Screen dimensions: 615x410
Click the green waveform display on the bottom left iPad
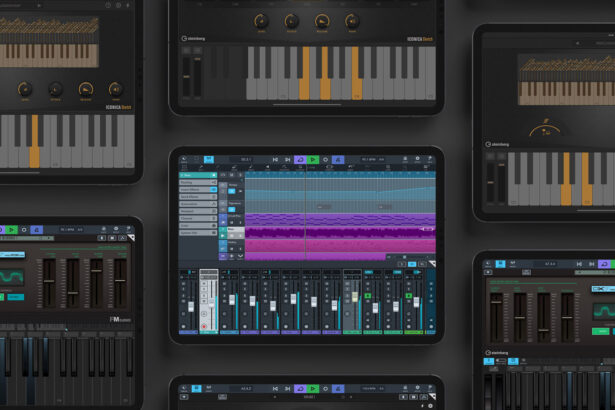pos(12,277)
